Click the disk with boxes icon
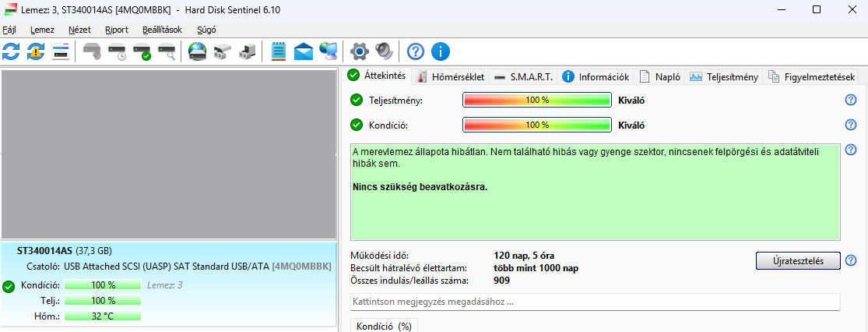This screenshot has width=868, height=332. [222, 51]
